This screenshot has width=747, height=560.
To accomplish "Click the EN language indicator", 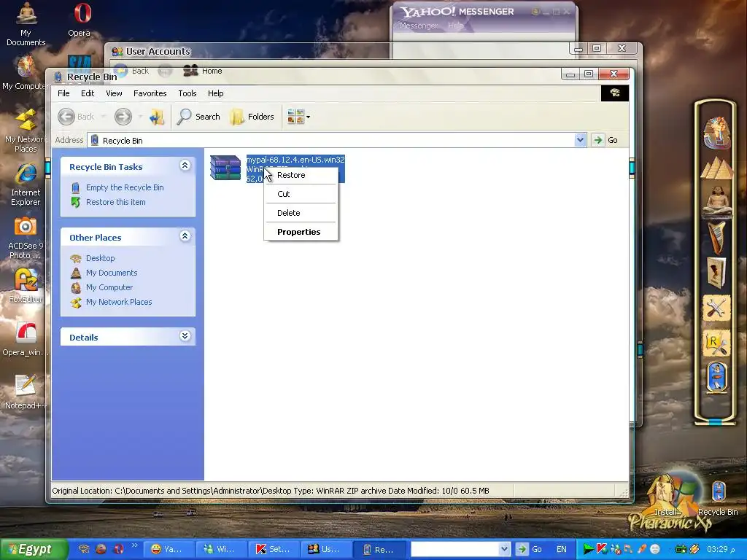I will [562, 549].
